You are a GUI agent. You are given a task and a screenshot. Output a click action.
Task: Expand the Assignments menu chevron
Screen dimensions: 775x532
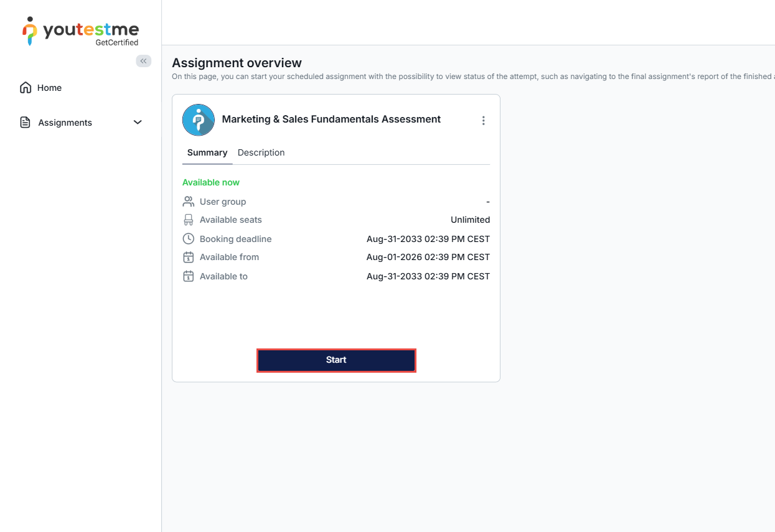pyautogui.click(x=138, y=123)
